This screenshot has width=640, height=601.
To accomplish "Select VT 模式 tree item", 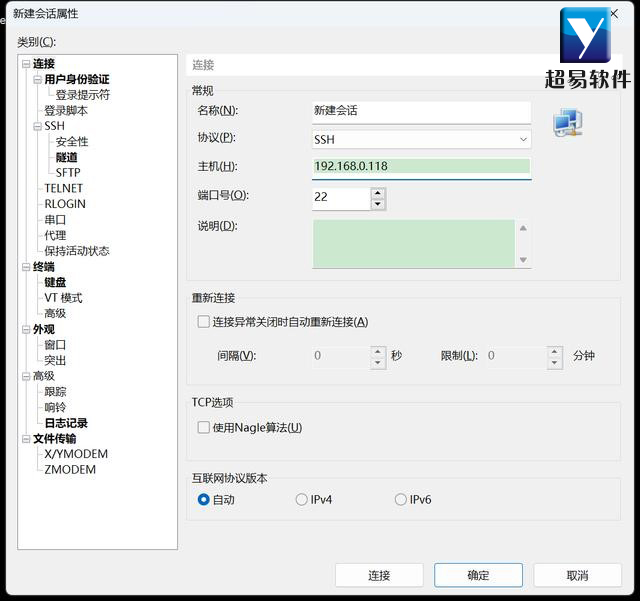I will [63, 298].
